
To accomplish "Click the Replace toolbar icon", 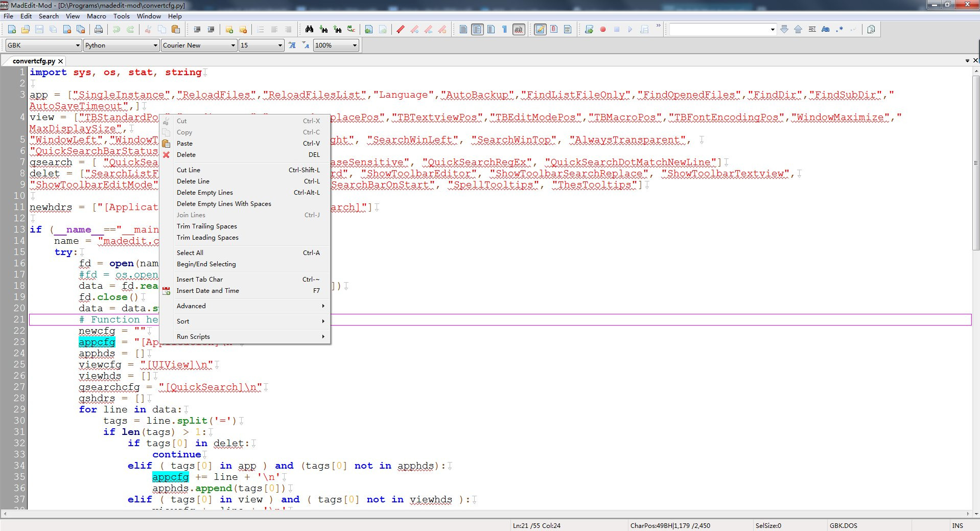I will point(351,30).
